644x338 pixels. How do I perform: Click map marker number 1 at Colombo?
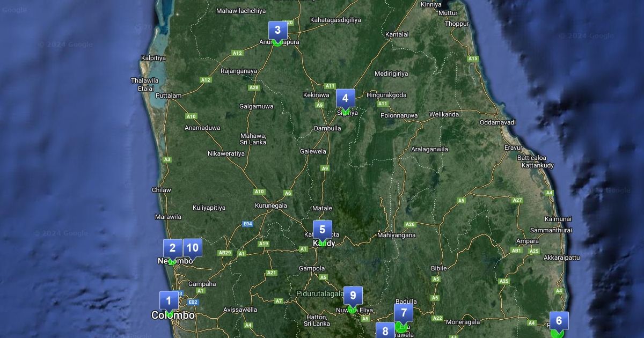169,300
